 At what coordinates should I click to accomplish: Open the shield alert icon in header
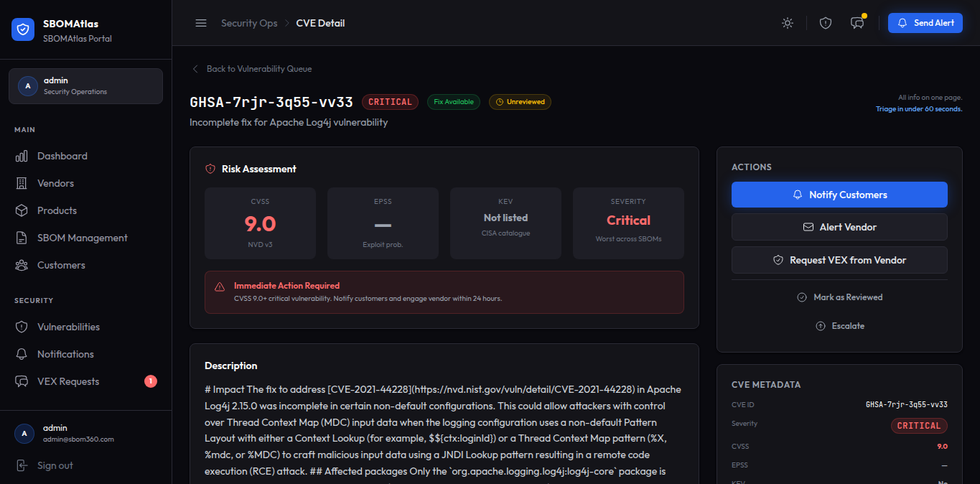tap(826, 23)
